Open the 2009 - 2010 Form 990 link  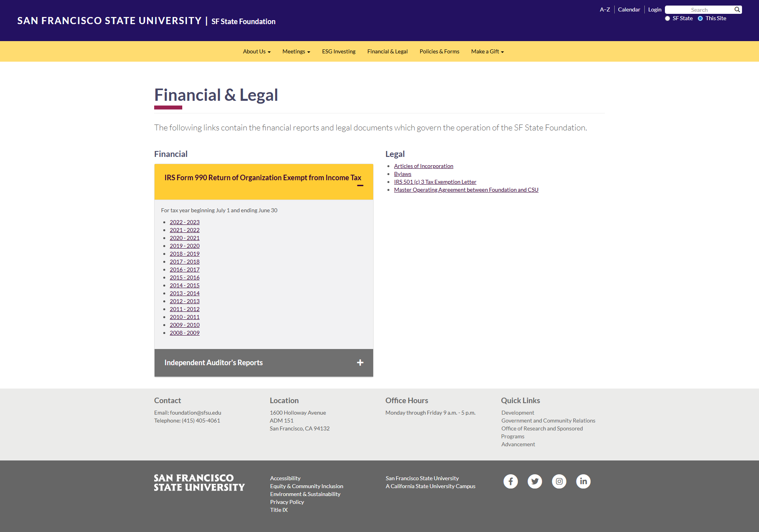(185, 325)
